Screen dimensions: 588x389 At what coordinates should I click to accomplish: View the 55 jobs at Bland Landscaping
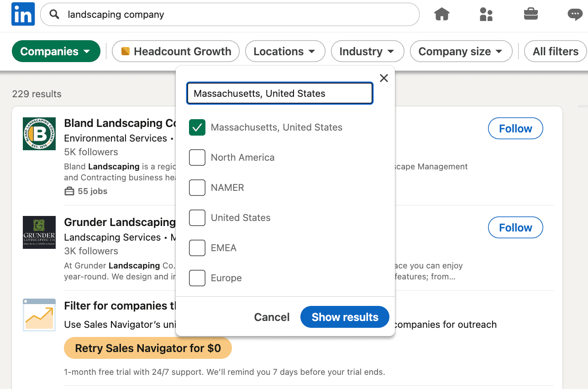point(85,191)
